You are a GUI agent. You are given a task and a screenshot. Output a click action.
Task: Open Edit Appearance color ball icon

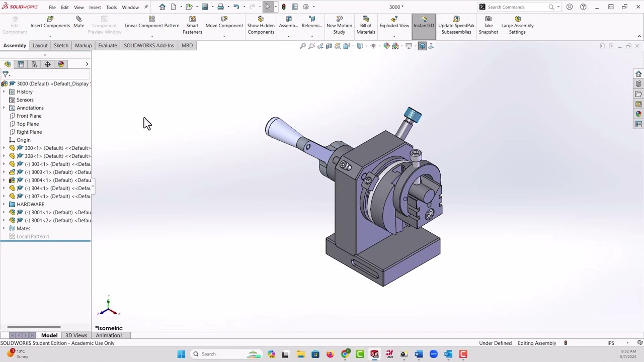(386, 46)
